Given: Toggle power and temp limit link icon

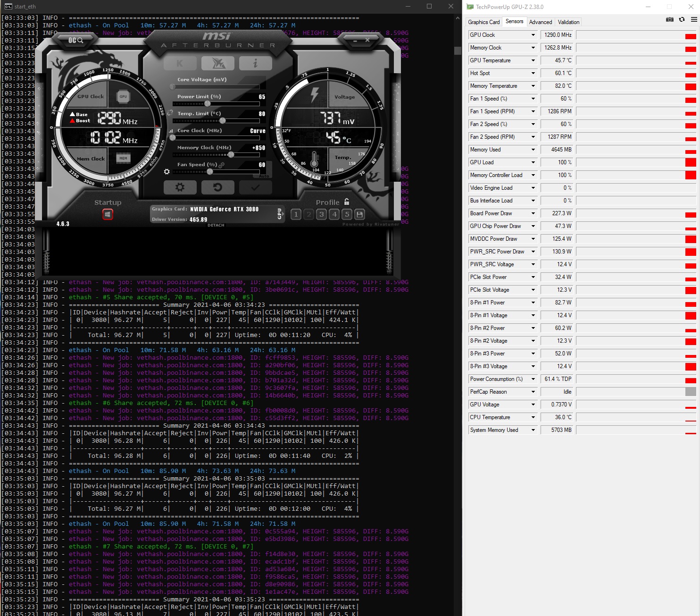Looking at the screenshot, I should click(x=170, y=113).
